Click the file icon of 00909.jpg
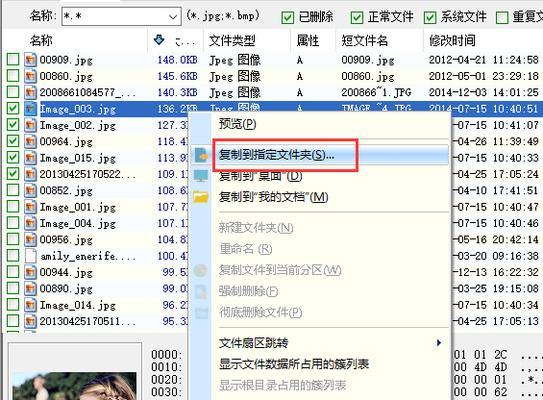This screenshot has height=400, width=543. pyautogui.click(x=30, y=60)
